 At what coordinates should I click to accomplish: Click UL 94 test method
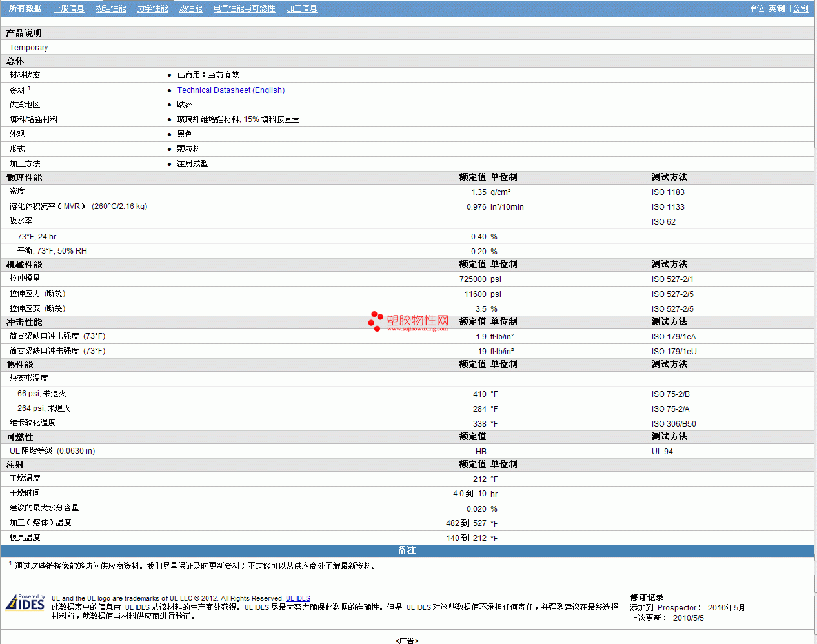pyautogui.click(x=662, y=452)
